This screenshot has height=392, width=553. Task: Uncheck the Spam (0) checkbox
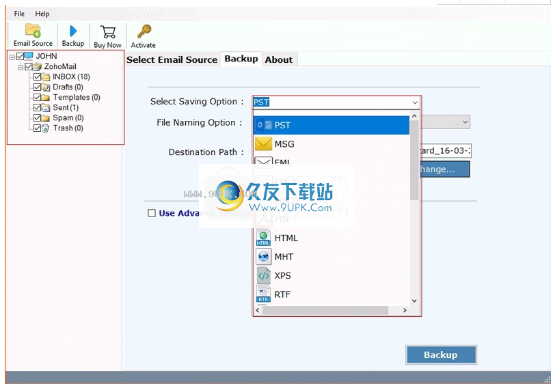tap(38, 117)
